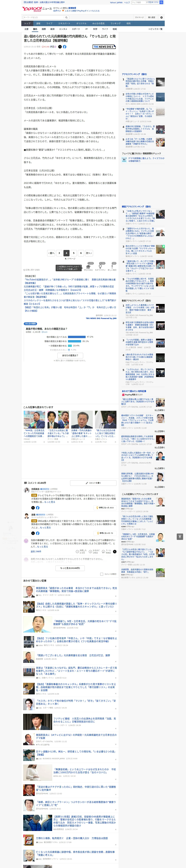
Task: Open トピックス一覧 link
Action: pos(155,29)
